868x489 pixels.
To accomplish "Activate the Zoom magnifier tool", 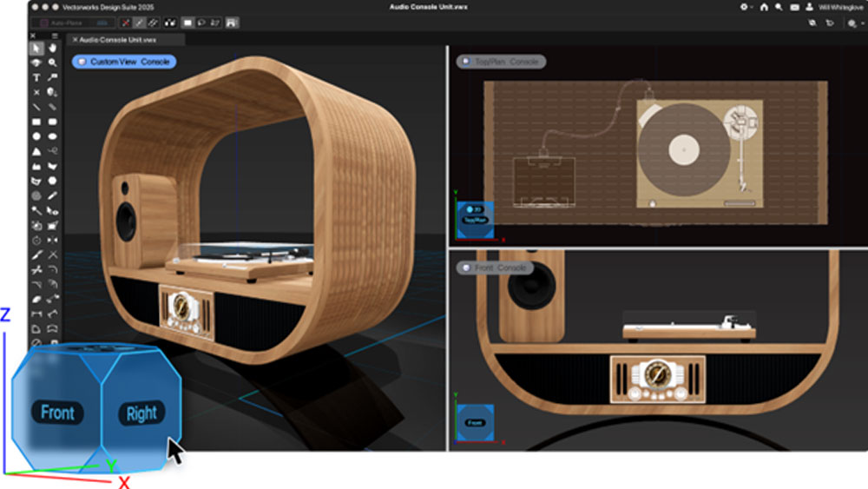I will (x=53, y=63).
